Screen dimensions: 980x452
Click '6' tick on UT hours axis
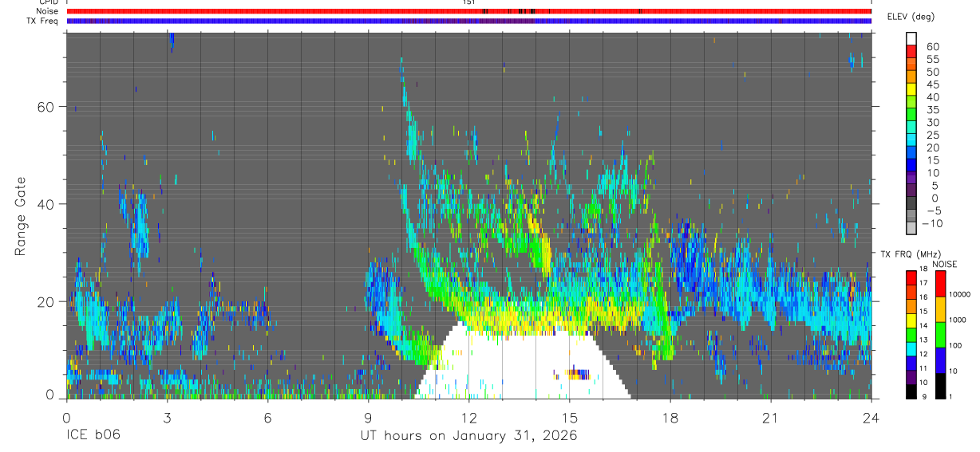(267, 417)
